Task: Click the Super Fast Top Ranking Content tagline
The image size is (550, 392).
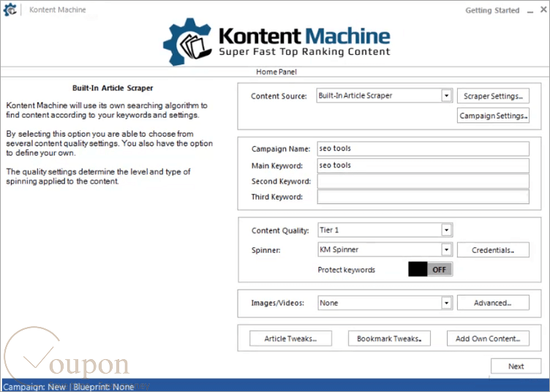Action: [304, 51]
